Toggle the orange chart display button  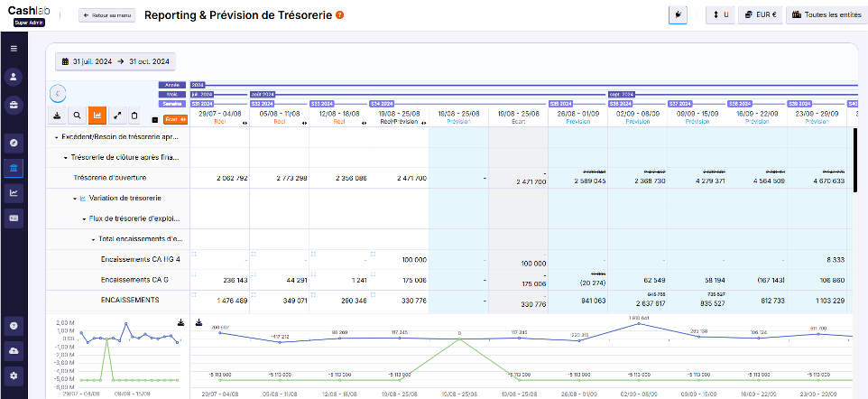(97, 116)
